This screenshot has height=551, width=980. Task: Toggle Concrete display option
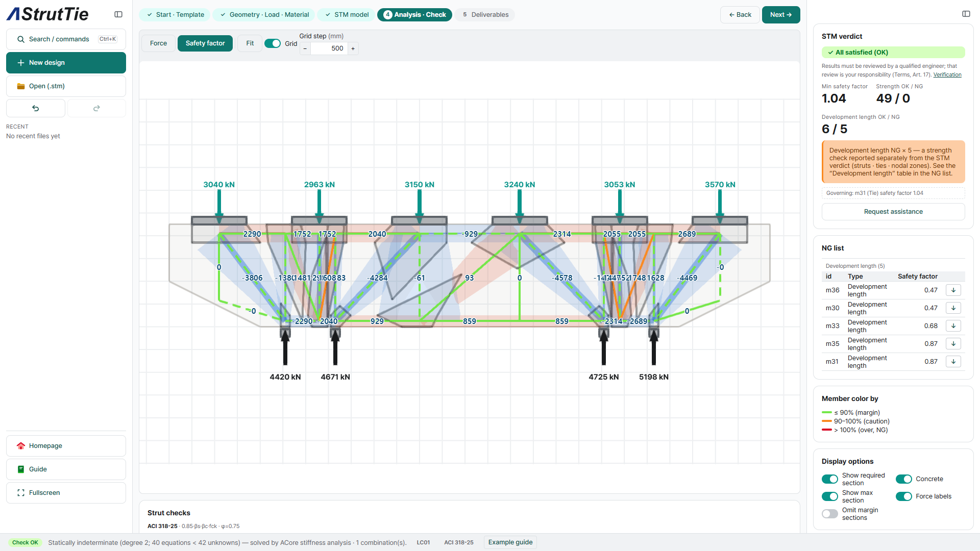tap(904, 479)
